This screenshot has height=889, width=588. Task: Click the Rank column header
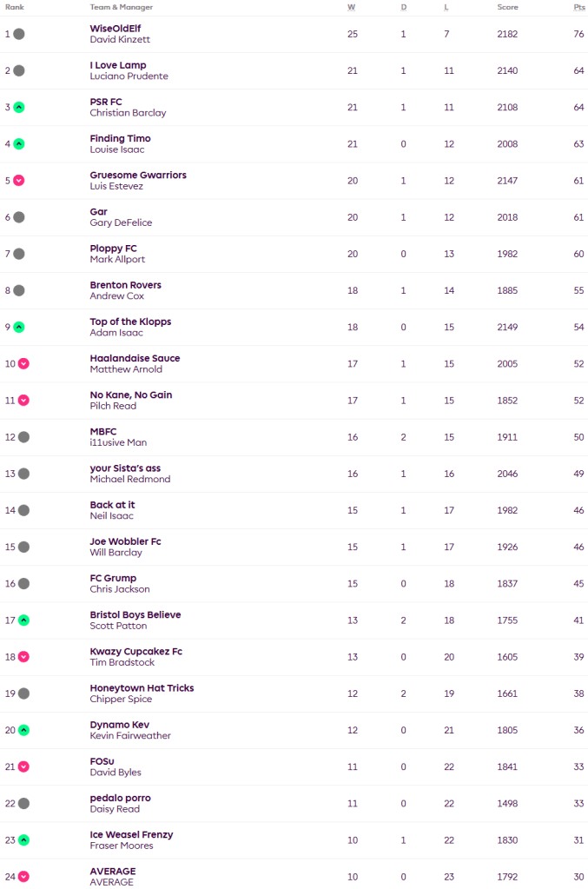click(x=15, y=7)
